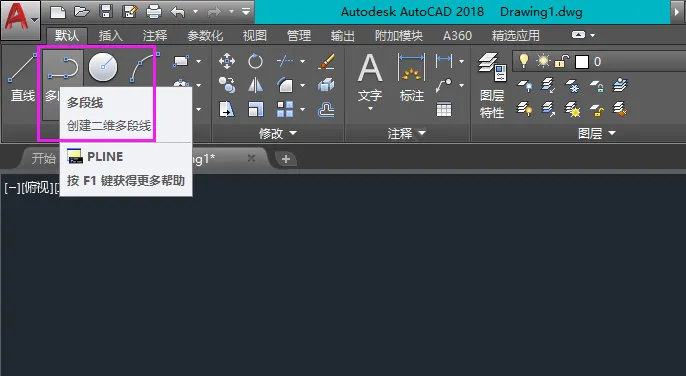Click the Thaw All Layers sun icon
Screen dimensions: 686x376
click(x=572, y=109)
